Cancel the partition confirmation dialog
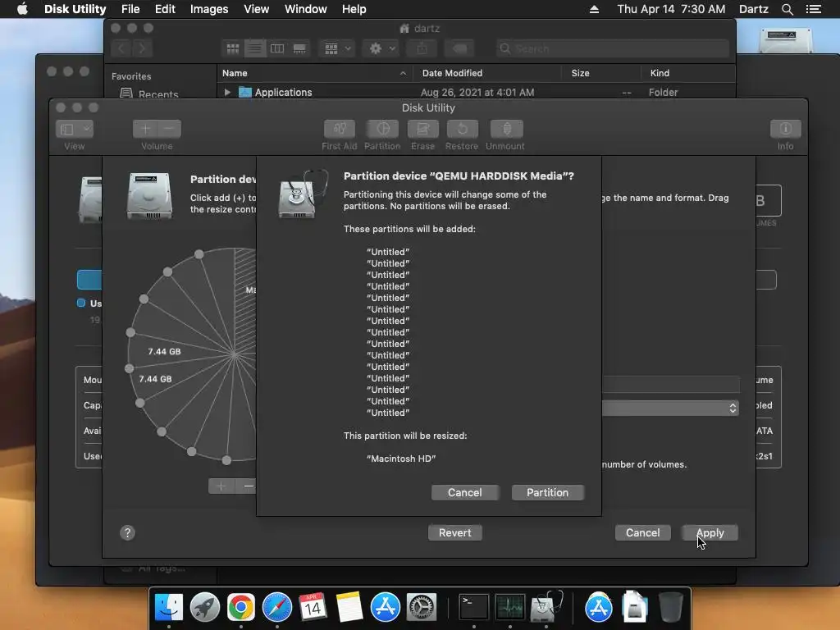This screenshot has height=630, width=840. coord(465,492)
